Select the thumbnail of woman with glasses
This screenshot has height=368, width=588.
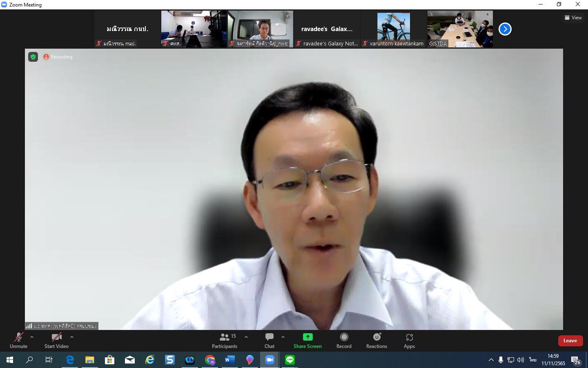(x=261, y=29)
